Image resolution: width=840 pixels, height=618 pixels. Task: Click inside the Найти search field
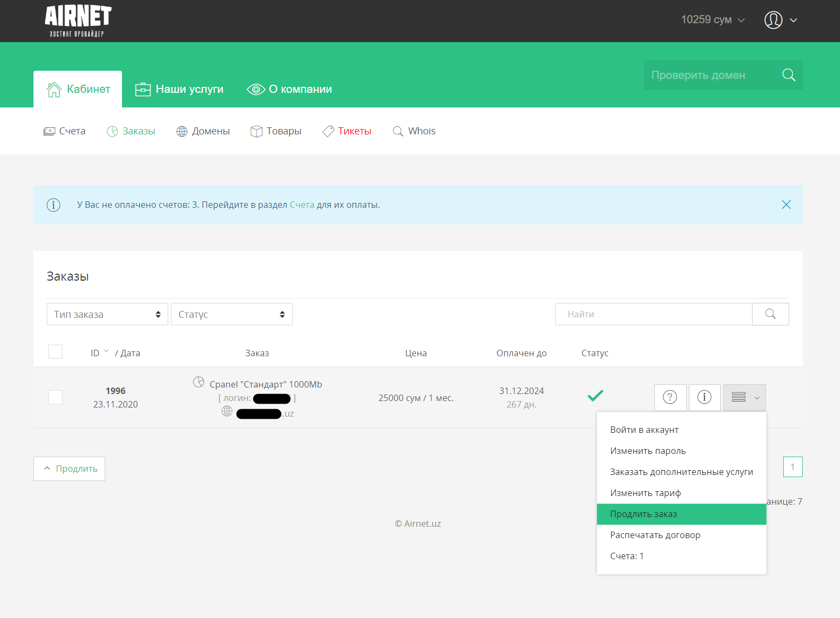pos(653,314)
